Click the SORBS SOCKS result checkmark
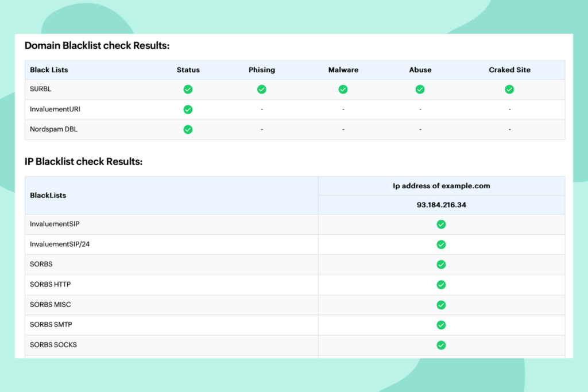The height and width of the screenshot is (392, 588). (441, 345)
